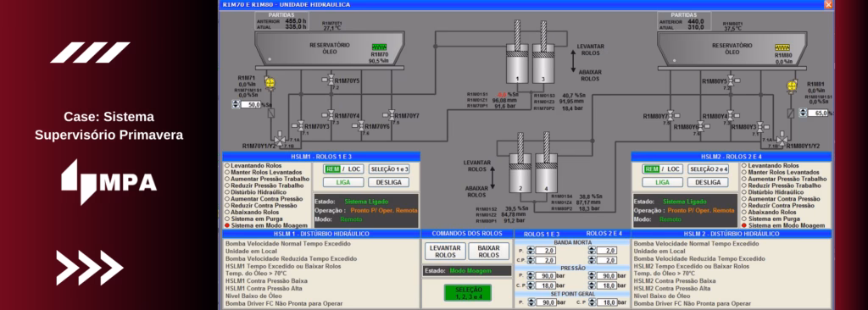Click HSLM1 - ROLOS 1 E 3 header
The height and width of the screenshot is (310, 868).
[321, 157]
